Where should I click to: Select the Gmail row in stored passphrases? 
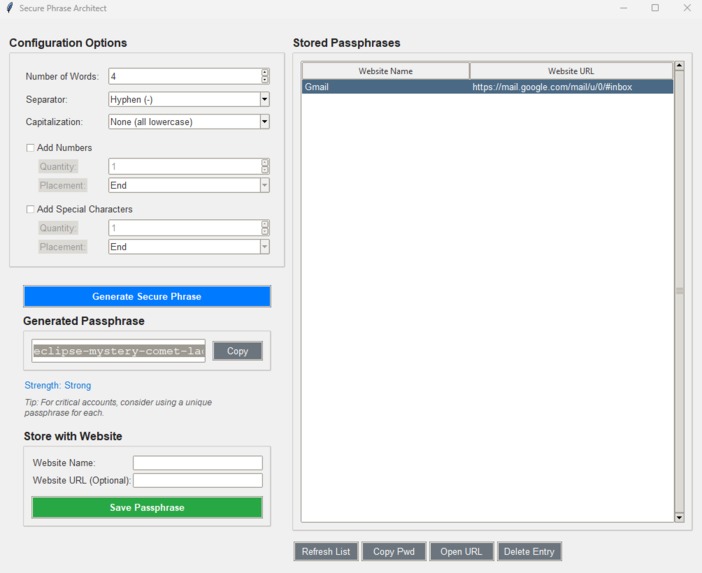point(487,87)
